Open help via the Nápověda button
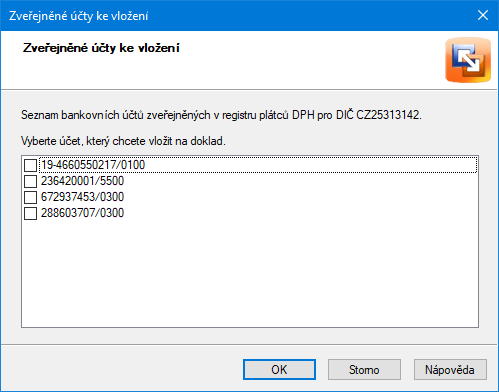This screenshot has width=499, height=392. click(450, 369)
